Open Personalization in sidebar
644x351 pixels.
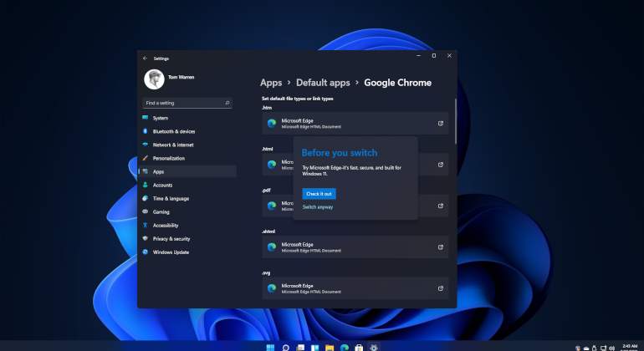188,159
